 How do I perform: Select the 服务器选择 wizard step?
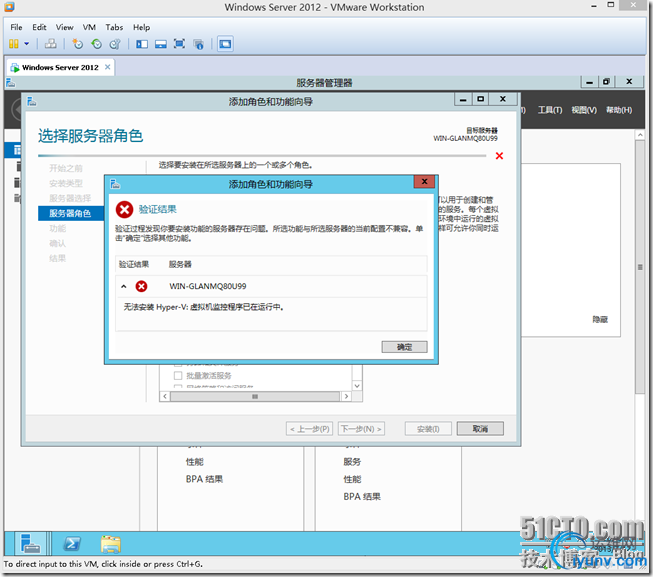tap(70, 198)
